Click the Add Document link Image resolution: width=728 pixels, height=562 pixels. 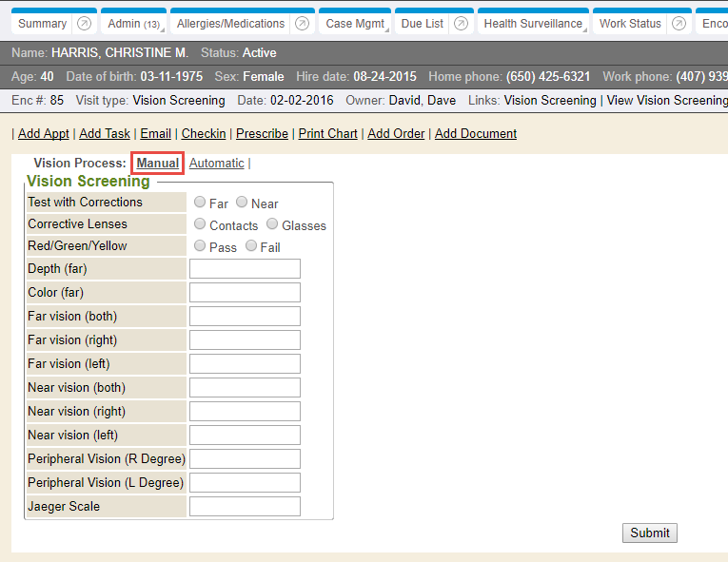(x=476, y=134)
